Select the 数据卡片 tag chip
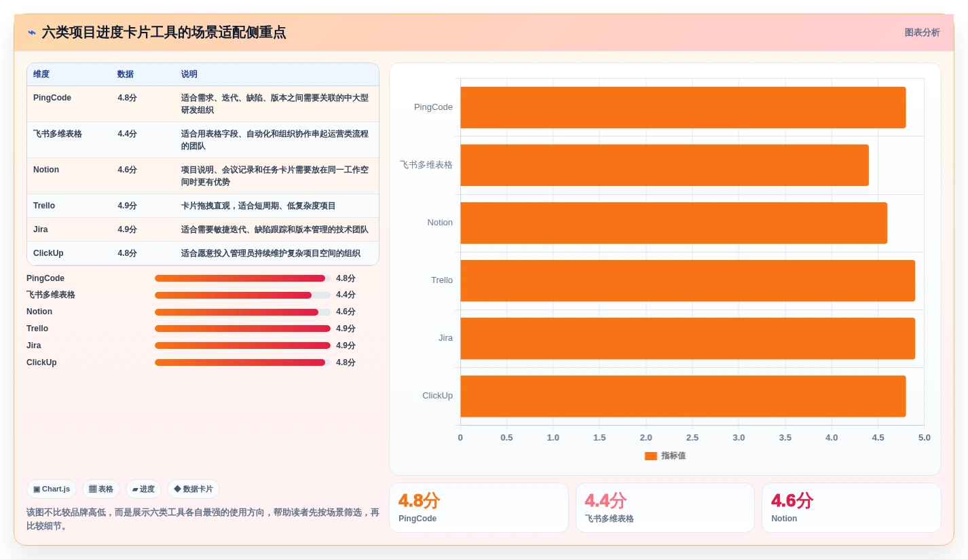 click(193, 489)
